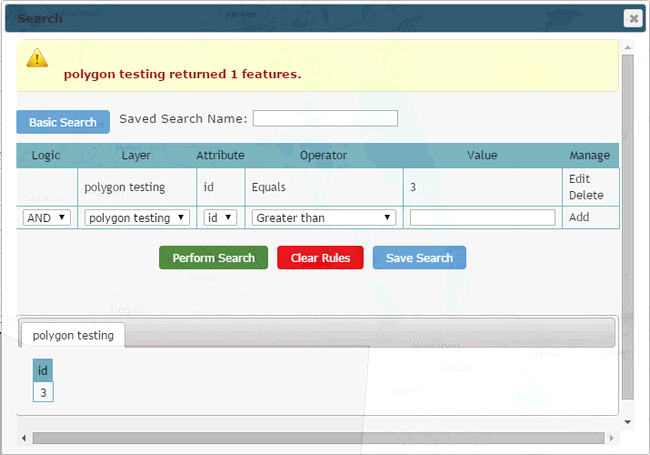Screen dimensions: 650x455
Task: Click the vertical scrollbar down arrow
Action: click(x=628, y=423)
